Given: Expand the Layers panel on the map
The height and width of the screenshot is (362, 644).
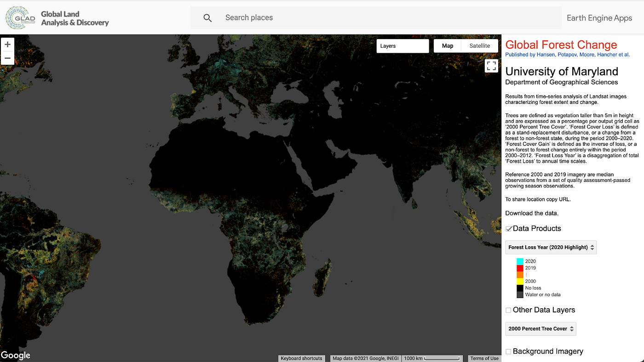Looking at the screenshot, I should 402,46.
